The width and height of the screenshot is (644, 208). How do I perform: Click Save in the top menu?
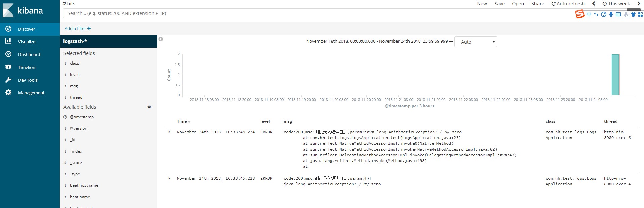pyautogui.click(x=500, y=4)
